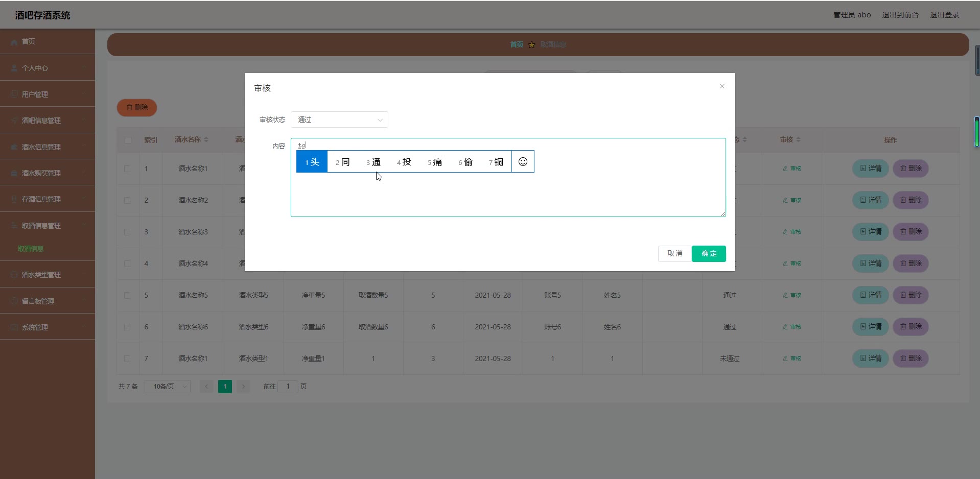Click 删除 trash button for row 7
Image resolution: width=980 pixels, height=479 pixels.
[x=910, y=358]
